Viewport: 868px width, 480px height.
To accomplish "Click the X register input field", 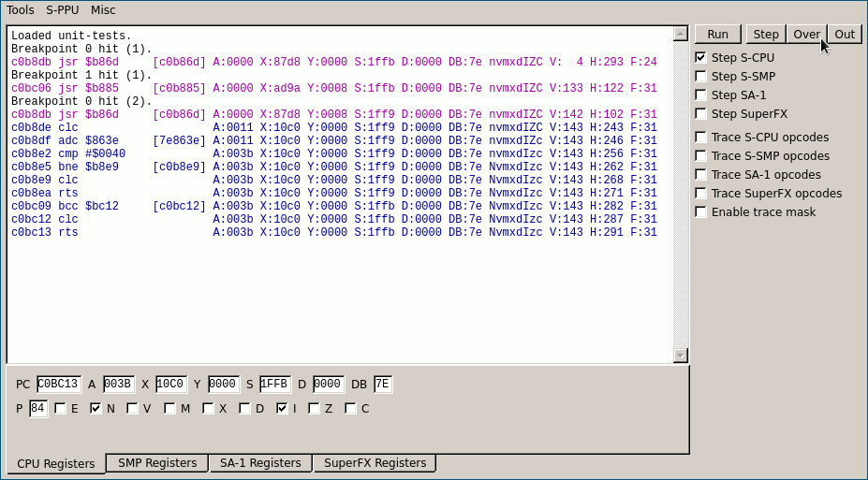I will [171, 384].
